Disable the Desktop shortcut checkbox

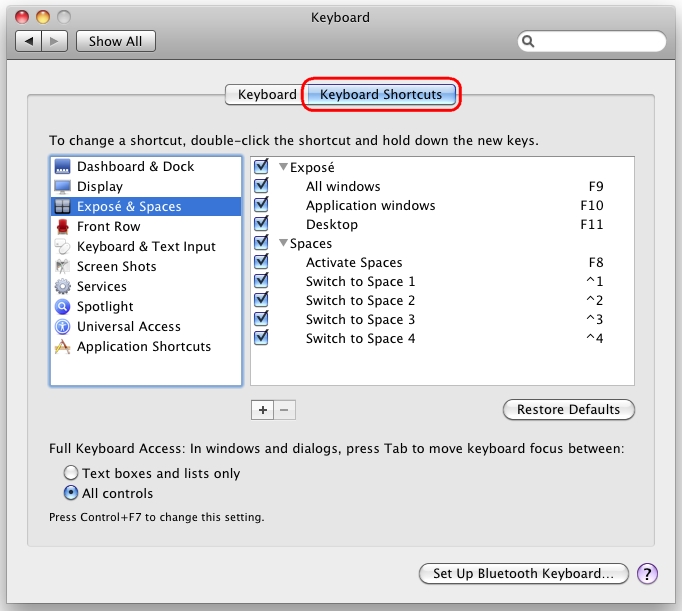click(261, 224)
